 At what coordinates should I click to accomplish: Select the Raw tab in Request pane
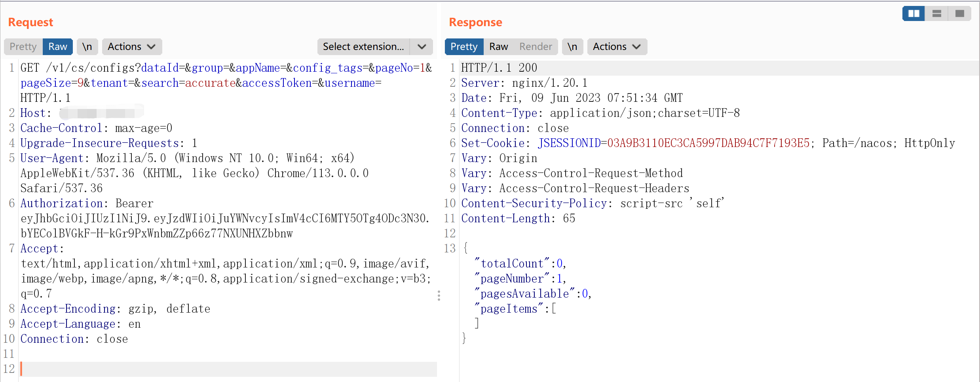58,47
